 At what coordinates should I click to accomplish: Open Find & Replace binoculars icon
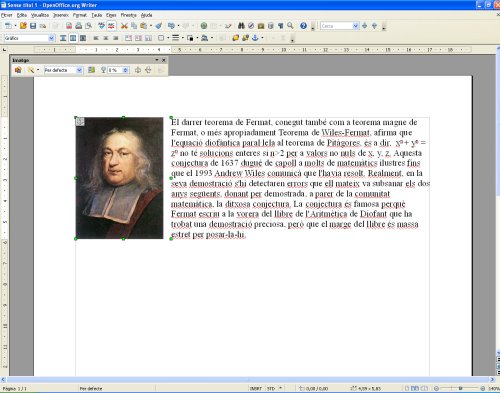[241, 26]
